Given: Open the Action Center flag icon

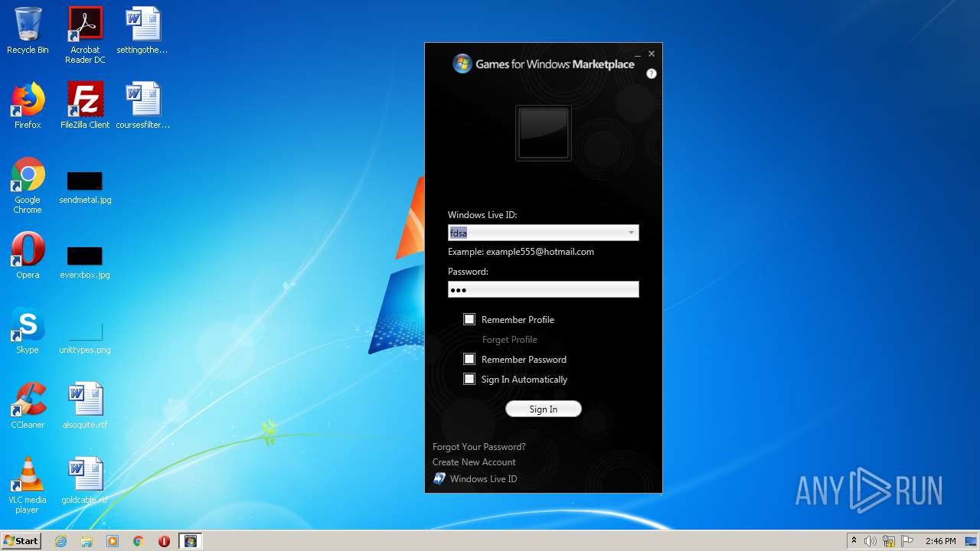Looking at the screenshot, I should click(907, 541).
